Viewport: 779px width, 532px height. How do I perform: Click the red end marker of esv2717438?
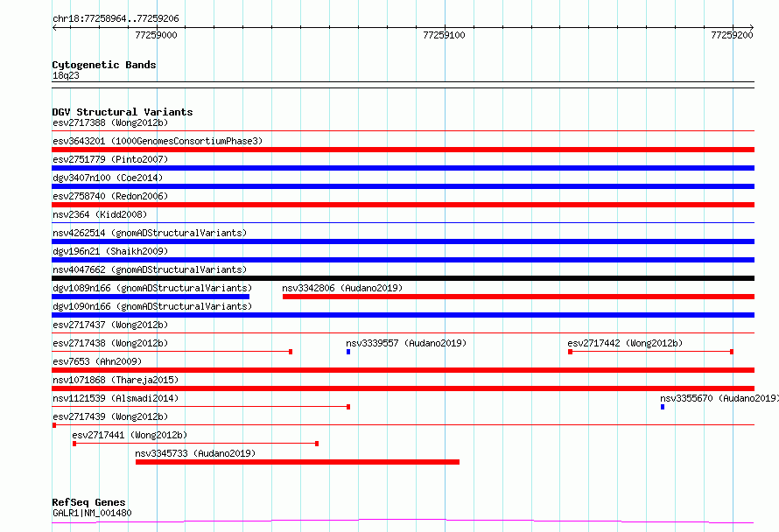(291, 352)
